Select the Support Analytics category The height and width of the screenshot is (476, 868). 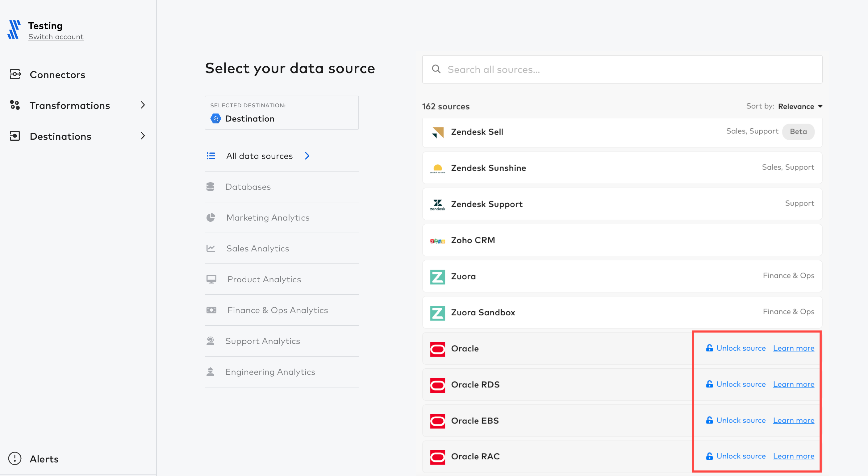263,341
